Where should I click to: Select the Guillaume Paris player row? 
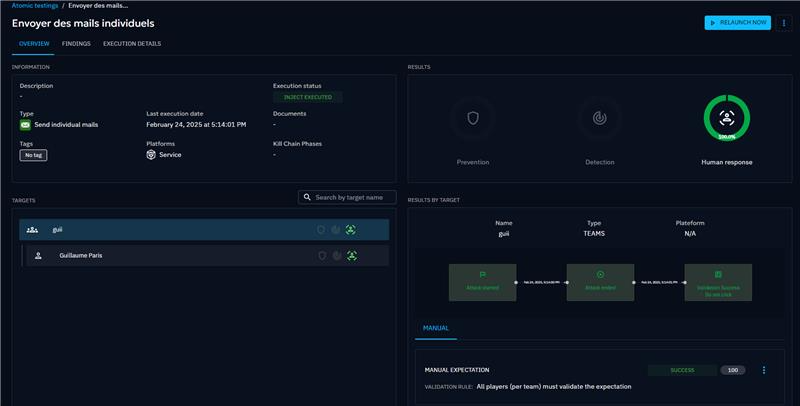tap(180, 256)
